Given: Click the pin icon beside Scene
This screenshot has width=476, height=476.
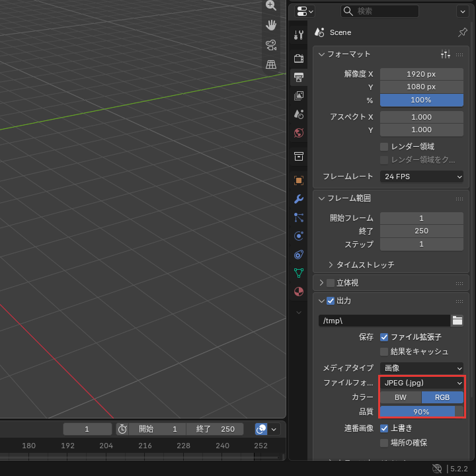Looking at the screenshot, I should point(462,32).
